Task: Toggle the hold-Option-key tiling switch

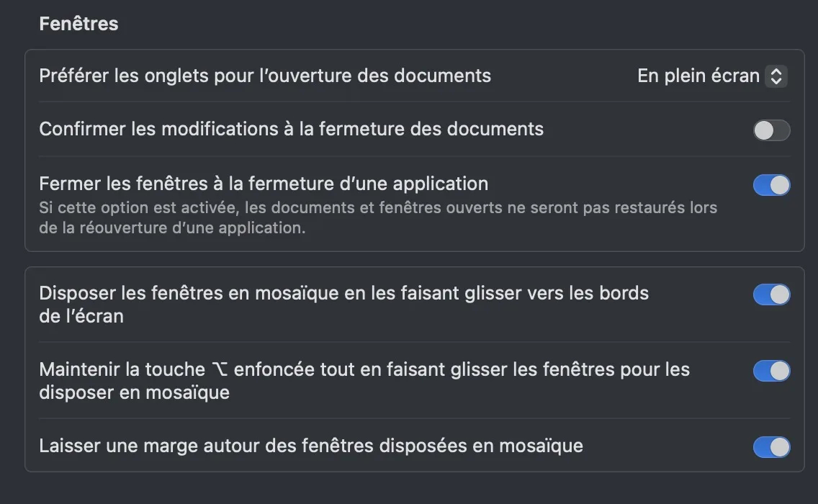Action: click(x=771, y=371)
